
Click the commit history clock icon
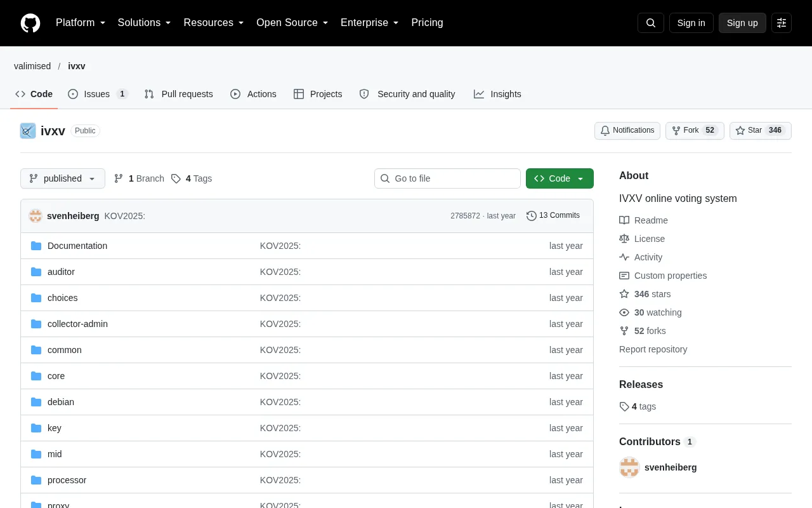pos(532,216)
